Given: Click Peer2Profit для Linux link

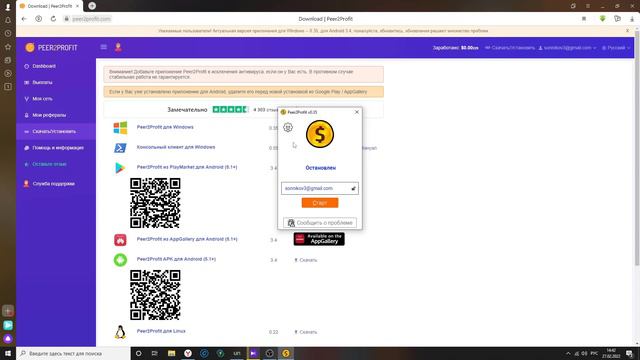Looking at the screenshot, I should click(161, 331).
